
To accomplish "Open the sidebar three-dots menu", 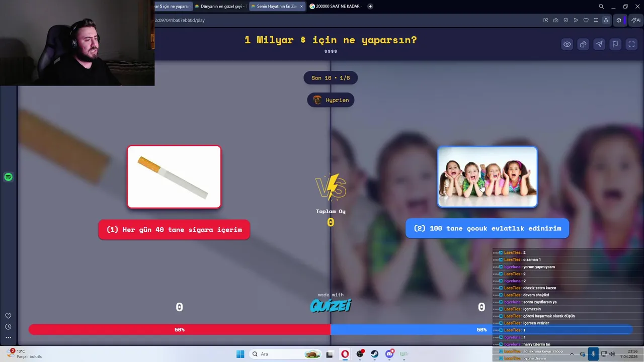I will (x=8, y=337).
